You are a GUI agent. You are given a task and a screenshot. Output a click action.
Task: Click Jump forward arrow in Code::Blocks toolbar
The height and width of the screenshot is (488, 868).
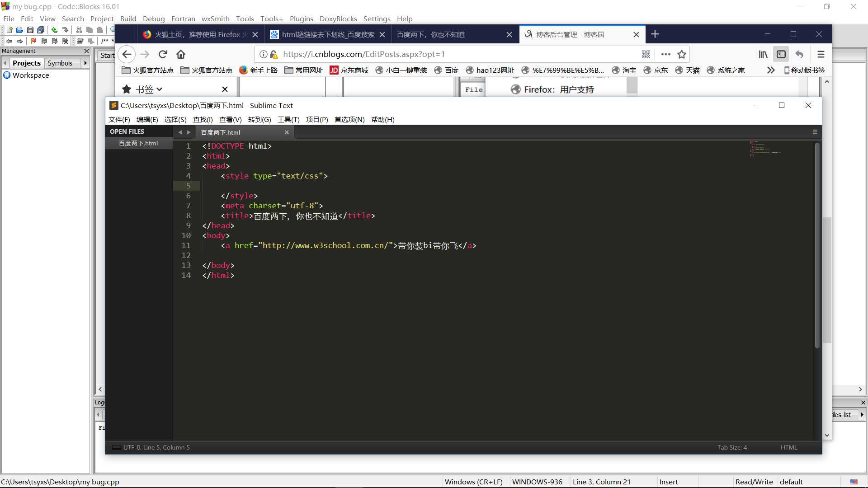click(x=20, y=41)
